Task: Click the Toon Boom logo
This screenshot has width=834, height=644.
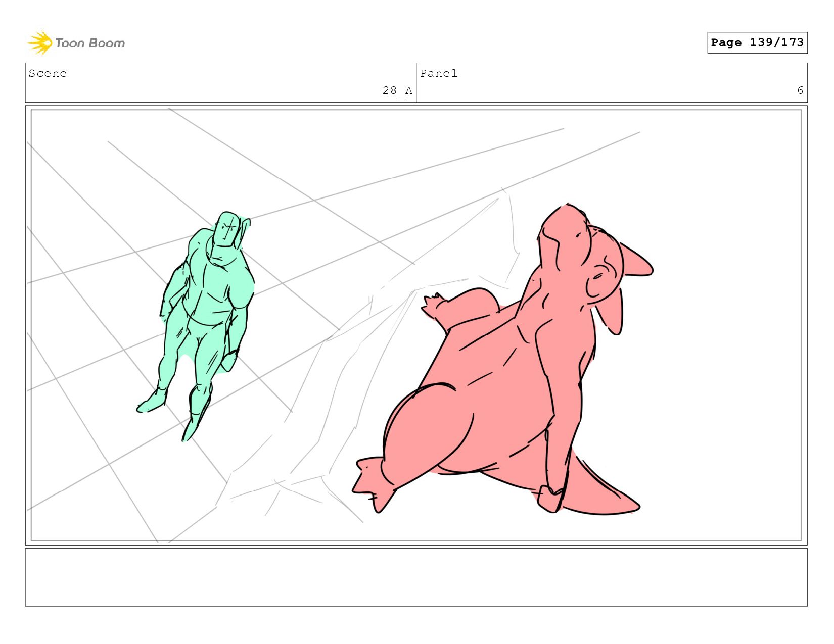Action: 76,43
